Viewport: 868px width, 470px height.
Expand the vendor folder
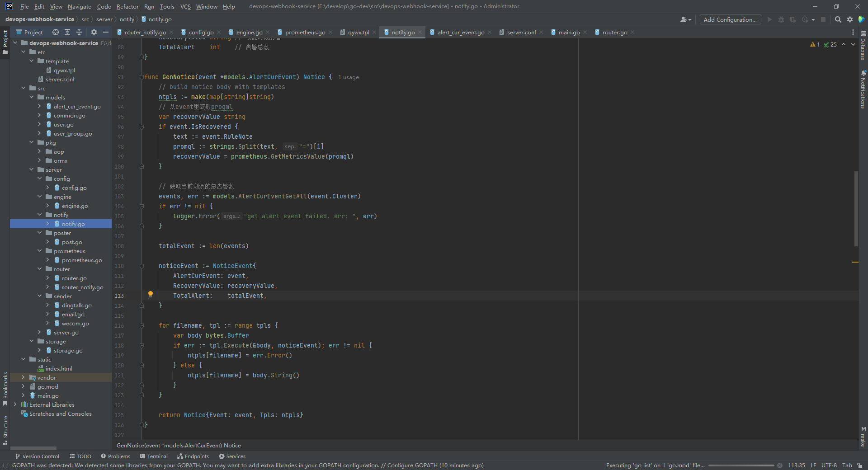(x=24, y=377)
